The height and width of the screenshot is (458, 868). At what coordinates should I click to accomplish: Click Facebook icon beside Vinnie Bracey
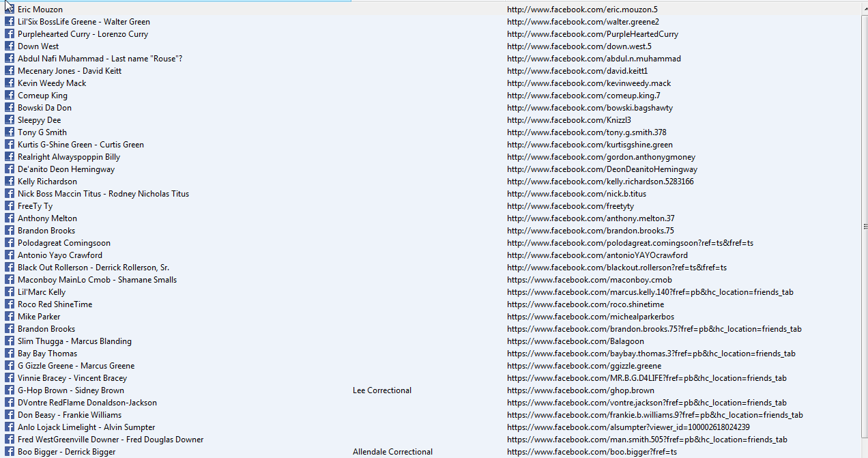click(x=10, y=378)
